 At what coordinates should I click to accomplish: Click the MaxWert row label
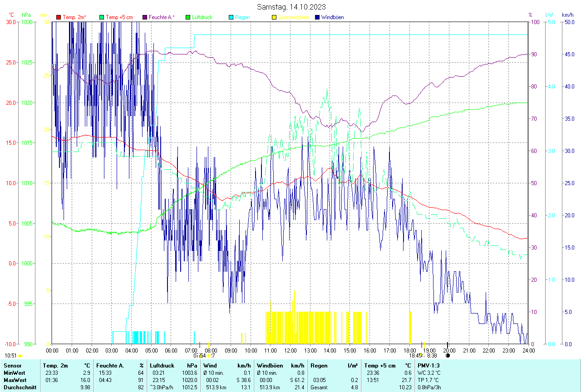pos(15,380)
